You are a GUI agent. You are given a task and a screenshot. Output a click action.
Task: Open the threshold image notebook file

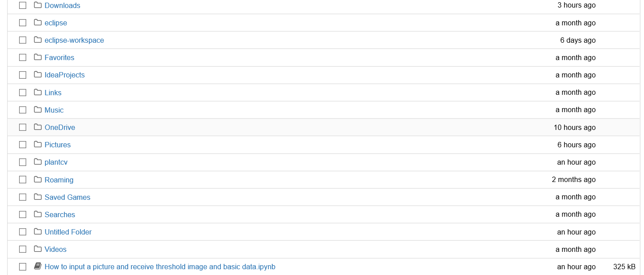[160, 266]
